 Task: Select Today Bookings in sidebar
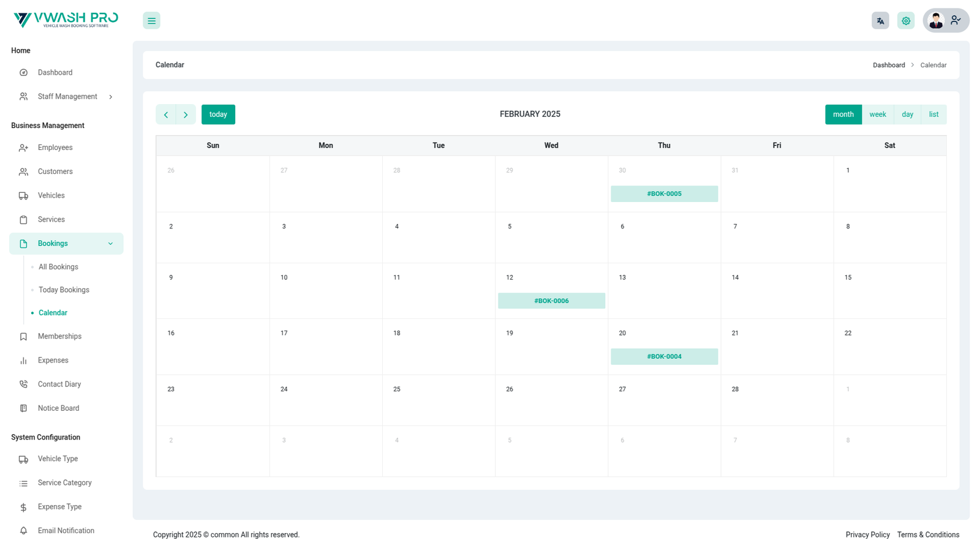[64, 290]
